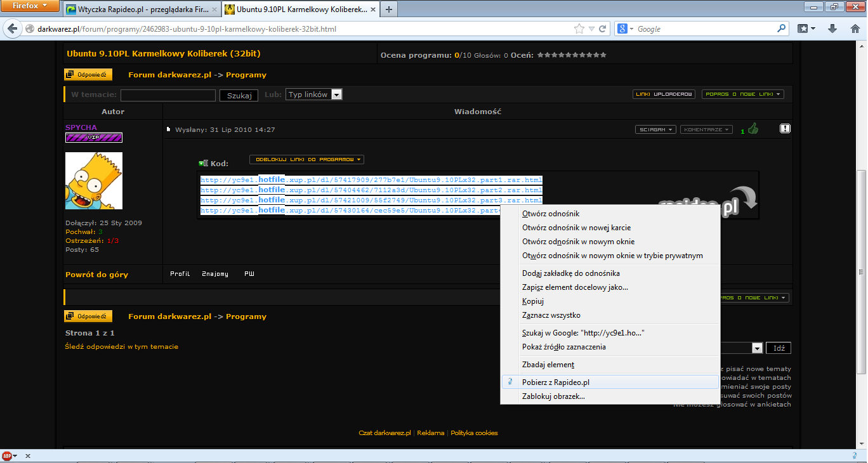
Task: Open the Downloads arrow in the toolbar
Action: tap(832, 29)
